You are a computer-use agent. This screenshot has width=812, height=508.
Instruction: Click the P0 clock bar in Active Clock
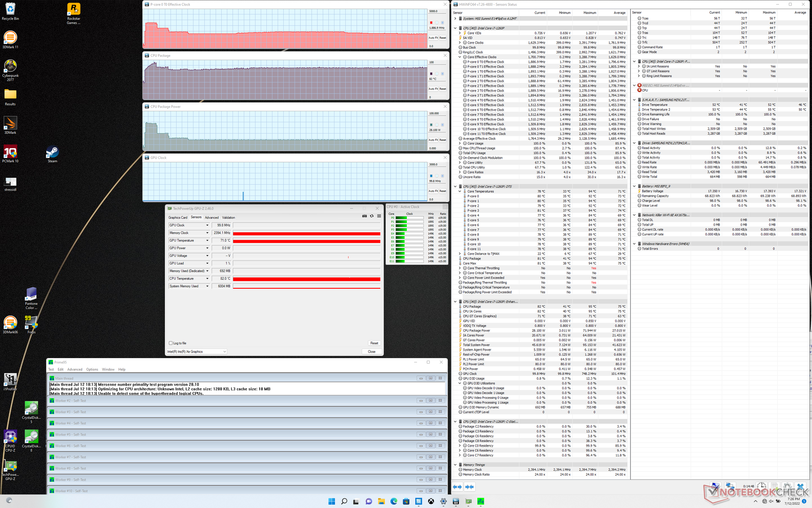pyautogui.click(x=409, y=218)
